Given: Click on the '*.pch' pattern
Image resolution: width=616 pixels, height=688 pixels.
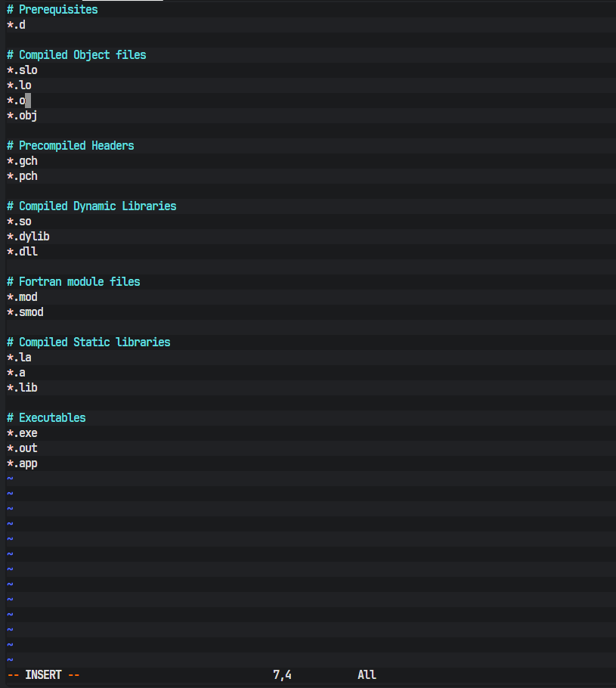Looking at the screenshot, I should point(23,176).
